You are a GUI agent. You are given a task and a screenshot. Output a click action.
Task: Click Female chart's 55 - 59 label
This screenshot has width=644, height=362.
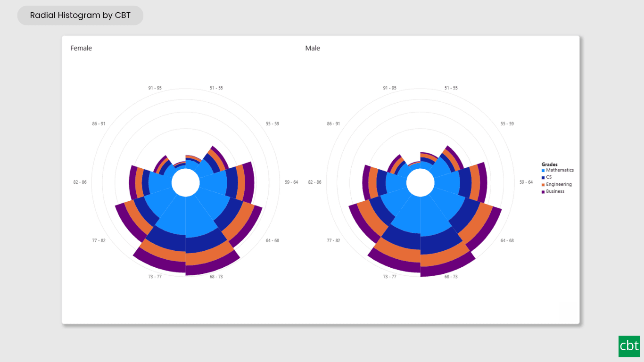[x=272, y=124]
